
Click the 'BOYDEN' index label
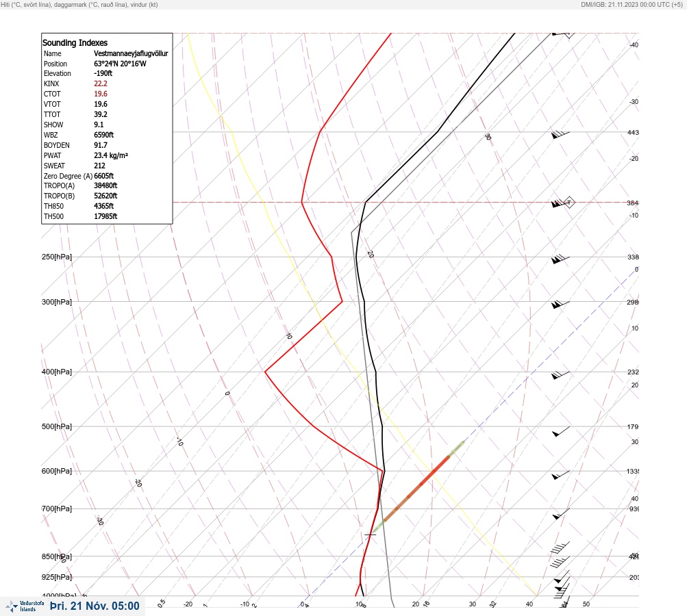pyautogui.click(x=57, y=145)
